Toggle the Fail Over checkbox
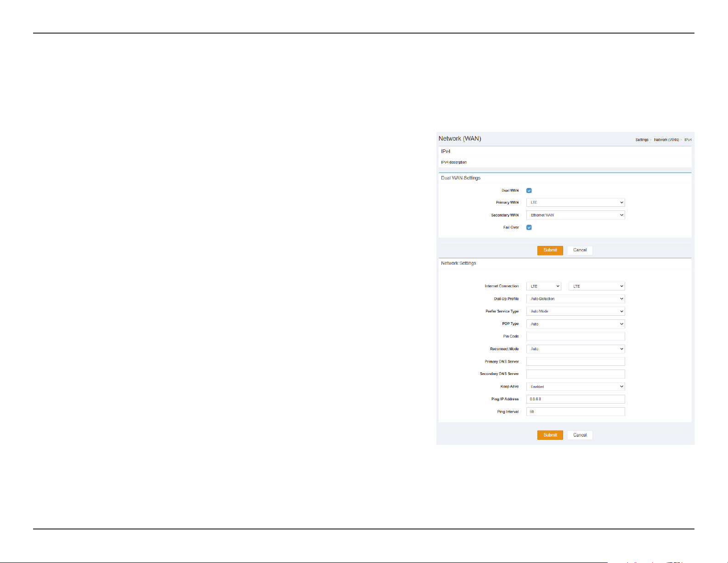The width and height of the screenshot is (728, 563). coord(529,227)
